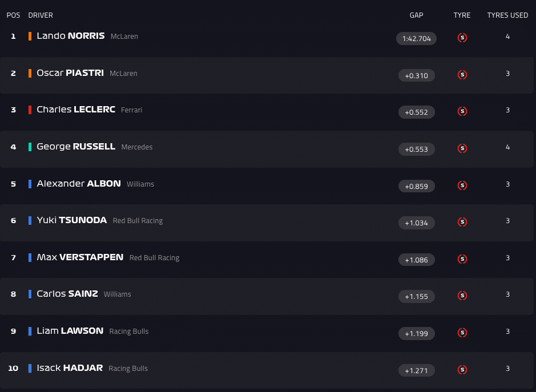The image size is (536, 392).
Task: Select the 1:42.704 lap time badge
Action: [x=416, y=39]
